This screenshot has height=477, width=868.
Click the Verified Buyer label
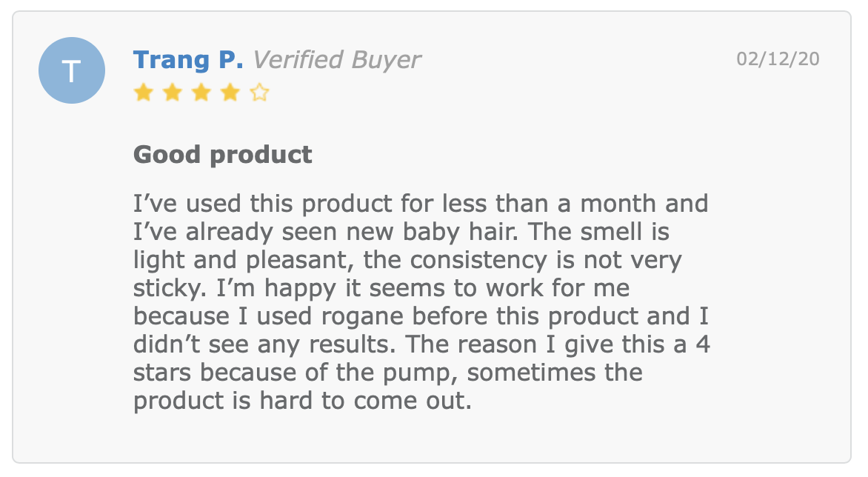(336, 60)
